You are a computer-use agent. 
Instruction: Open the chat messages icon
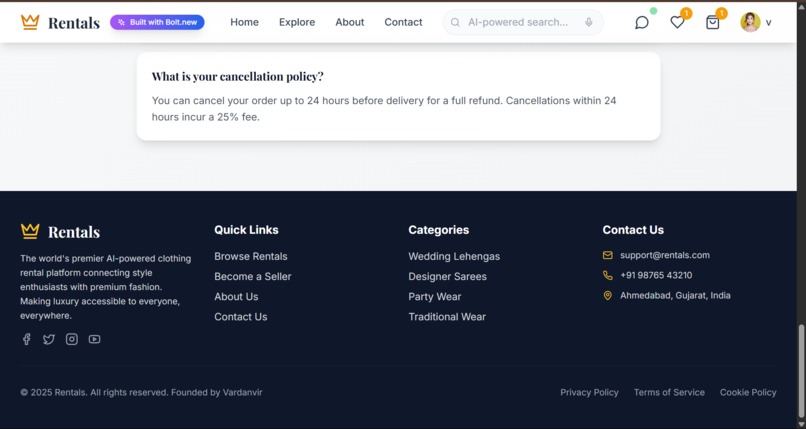tap(642, 22)
